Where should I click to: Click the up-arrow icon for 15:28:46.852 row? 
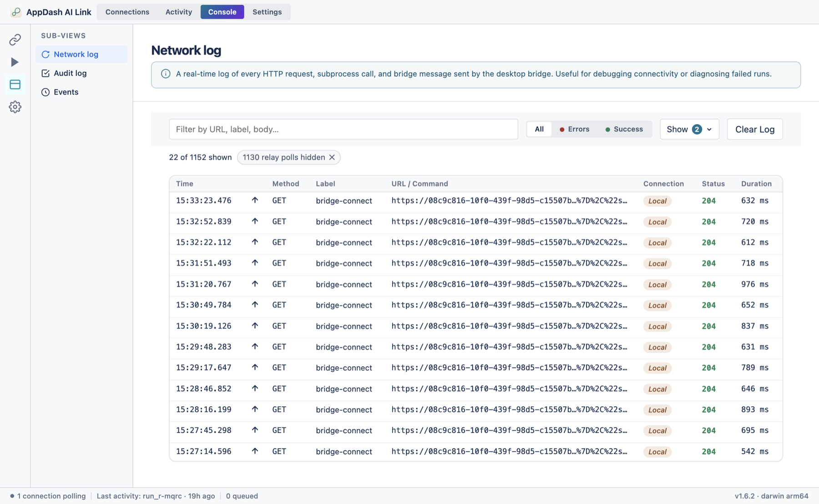(255, 389)
